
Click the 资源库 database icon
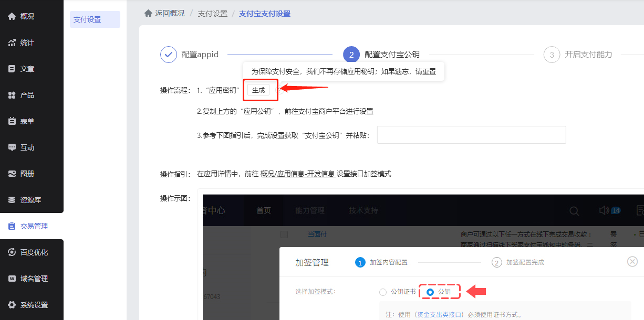click(x=12, y=200)
